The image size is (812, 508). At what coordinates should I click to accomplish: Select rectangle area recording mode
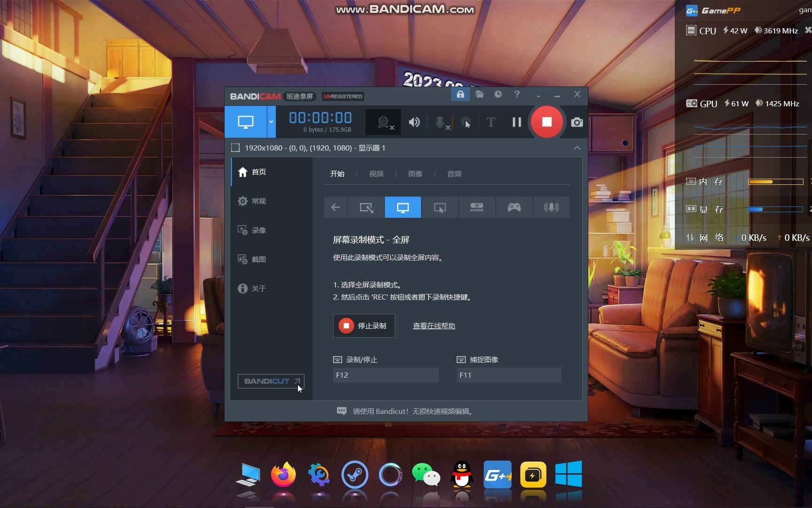click(366, 207)
